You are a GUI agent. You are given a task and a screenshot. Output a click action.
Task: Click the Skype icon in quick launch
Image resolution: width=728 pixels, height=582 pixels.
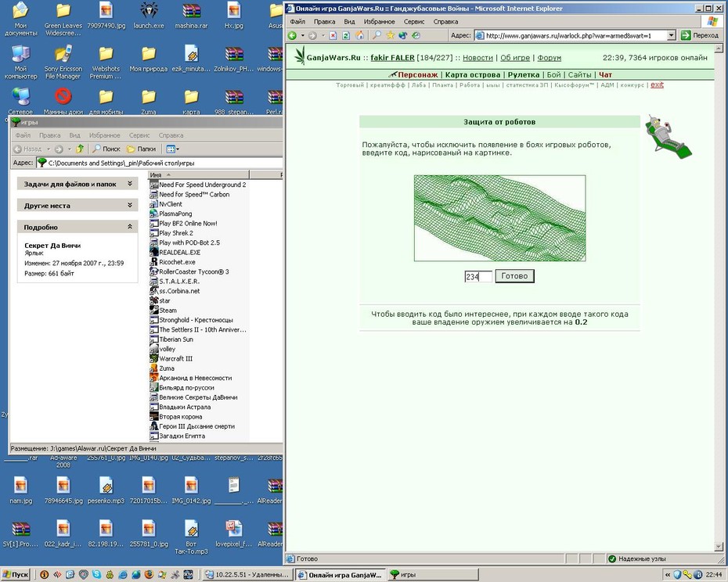96,575
